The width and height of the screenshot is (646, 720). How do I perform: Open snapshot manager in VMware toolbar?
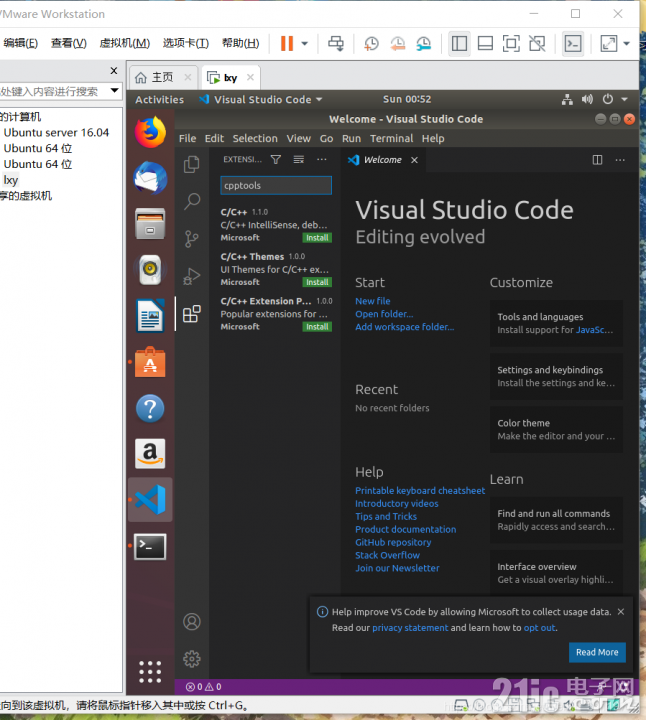tap(423, 44)
